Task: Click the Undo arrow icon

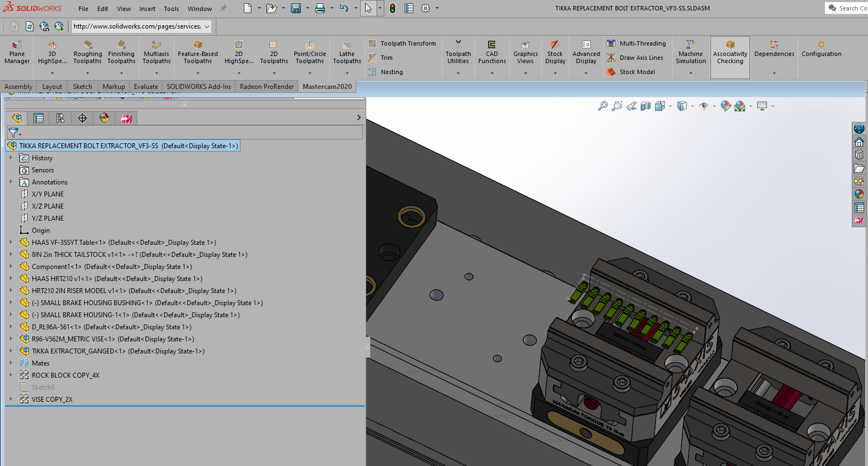Action: [x=344, y=8]
